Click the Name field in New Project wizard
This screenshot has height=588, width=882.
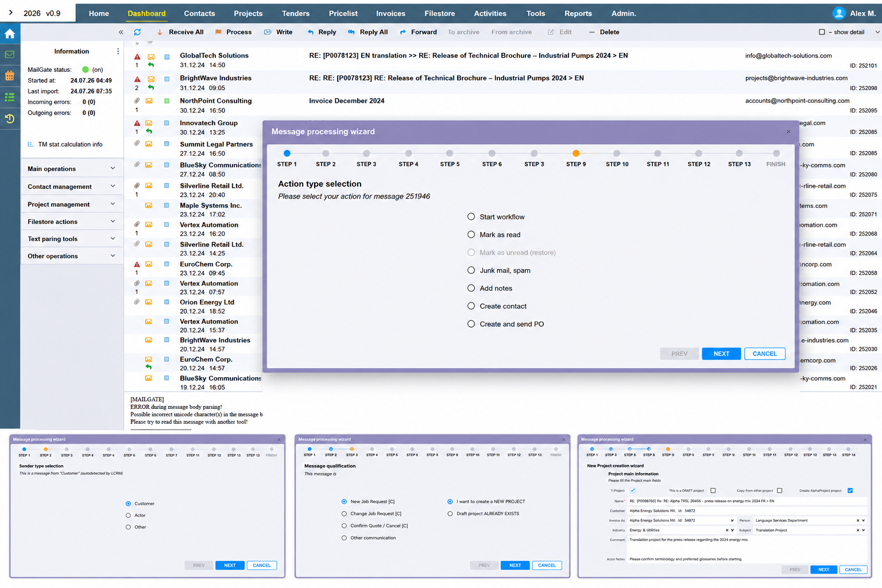point(746,501)
